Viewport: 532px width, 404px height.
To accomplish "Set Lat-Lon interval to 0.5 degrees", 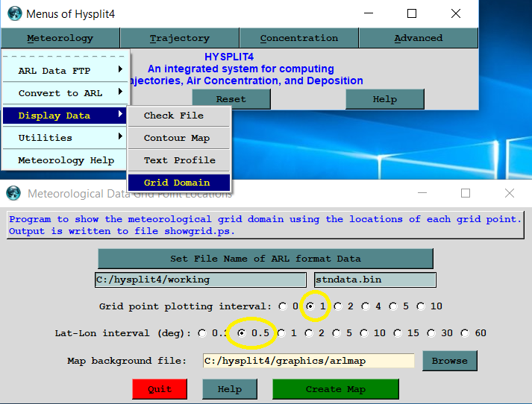I will (x=241, y=333).
